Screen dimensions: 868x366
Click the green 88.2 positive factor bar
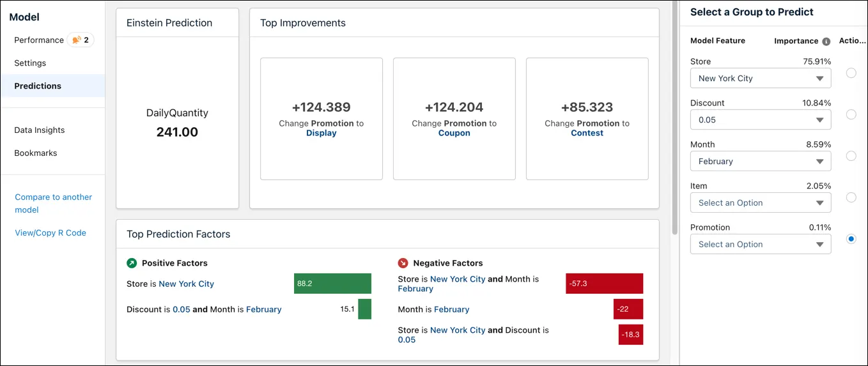332,284
